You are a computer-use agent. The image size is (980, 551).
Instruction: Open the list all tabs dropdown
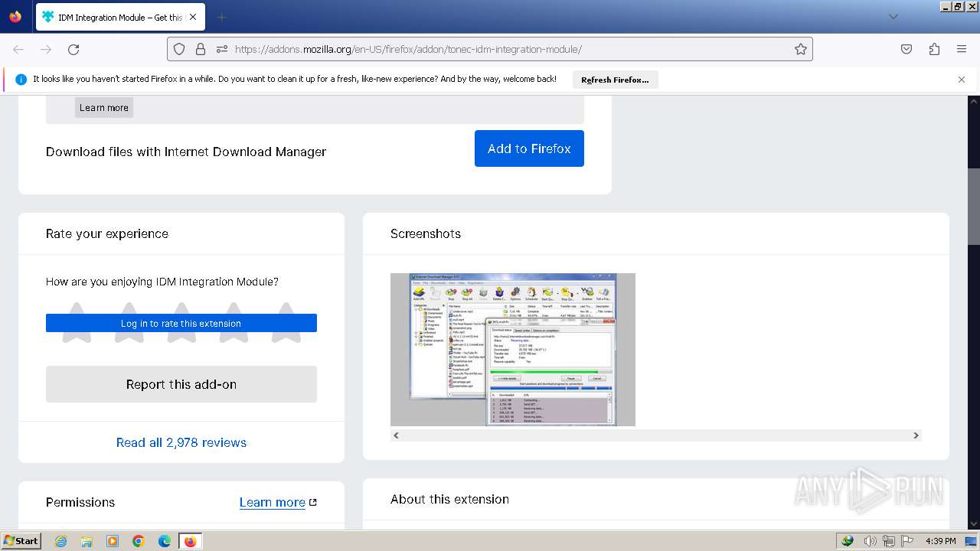click(x=893, y=17)
